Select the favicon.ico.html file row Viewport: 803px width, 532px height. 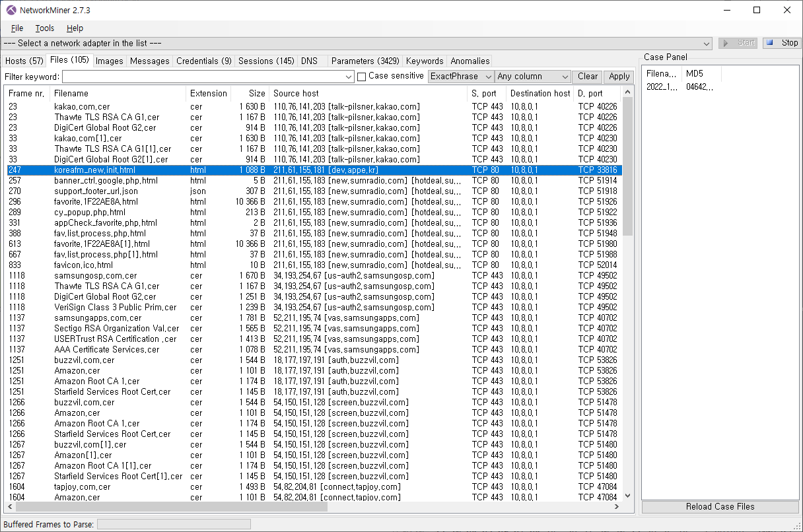314,265
